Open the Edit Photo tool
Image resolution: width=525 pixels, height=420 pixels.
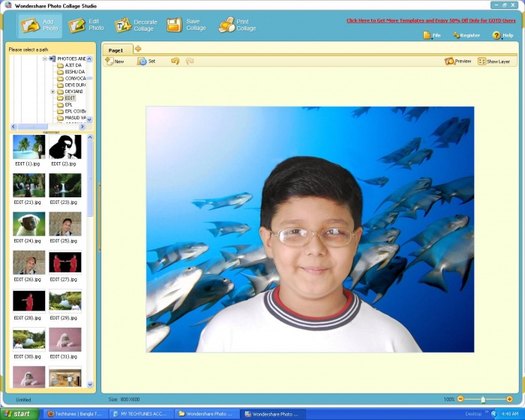click(x=86, y=25)
